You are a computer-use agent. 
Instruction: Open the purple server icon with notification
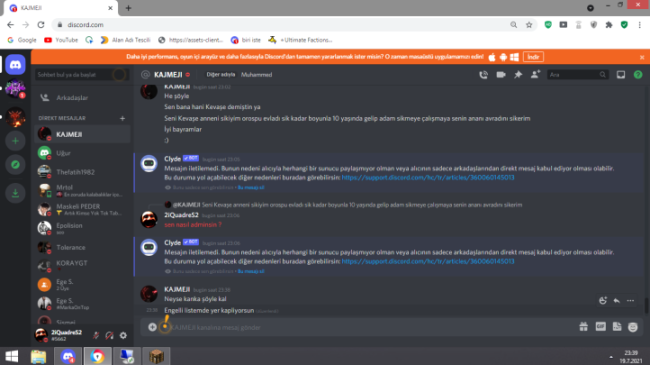tap(15, 89)
